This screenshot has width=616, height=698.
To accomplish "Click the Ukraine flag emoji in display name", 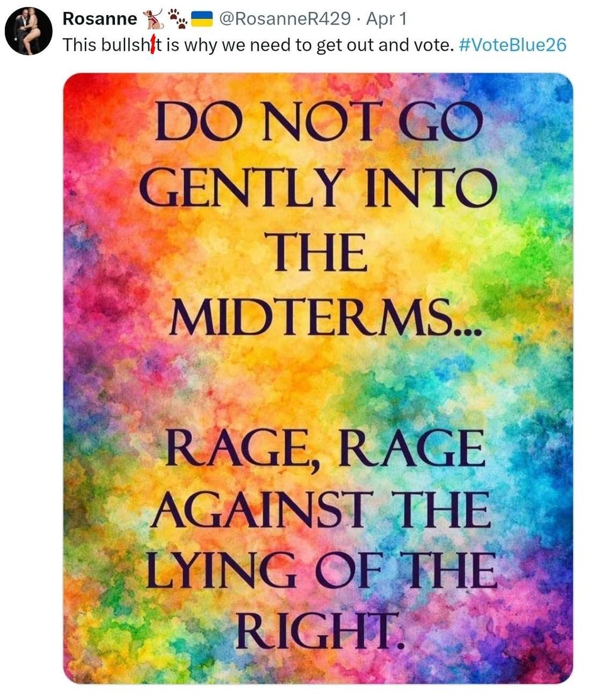I will 201,19.
